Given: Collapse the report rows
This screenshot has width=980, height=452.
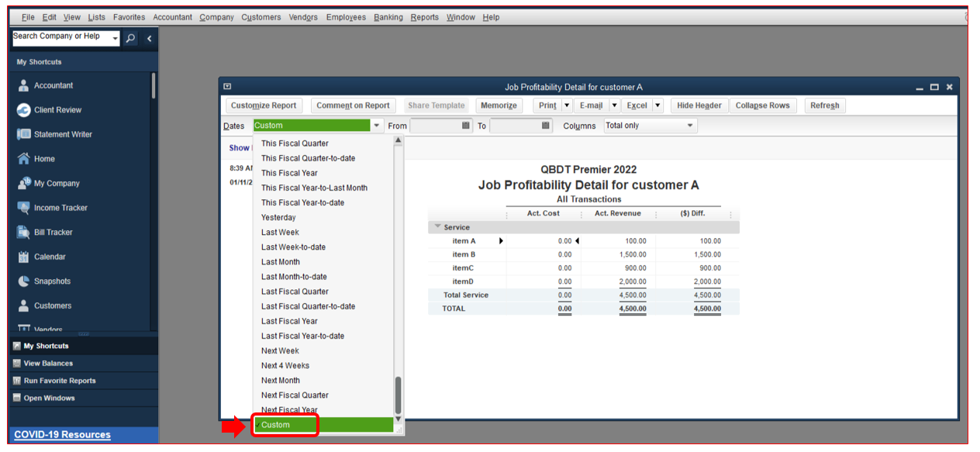Looking at the screenshot, I should [764, 105].
